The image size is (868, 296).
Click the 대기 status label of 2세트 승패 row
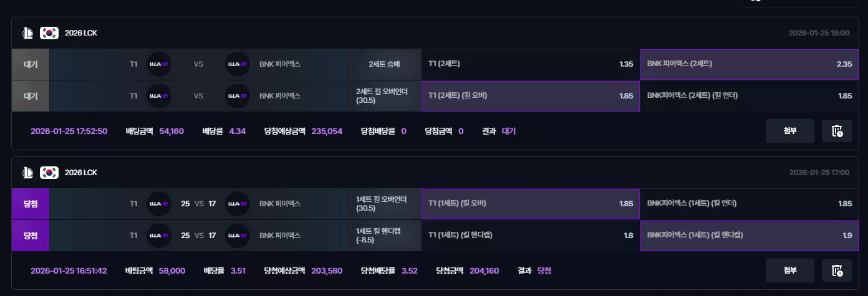tap(31, 64)
